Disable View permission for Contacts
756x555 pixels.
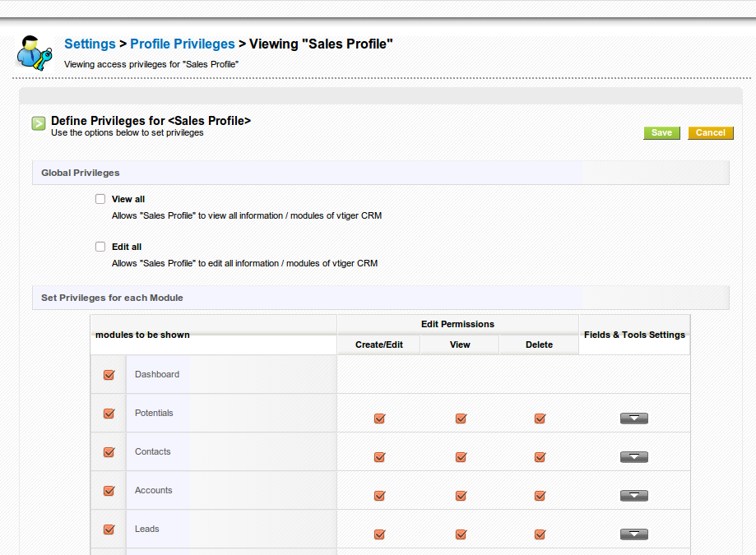tap(461, 457)
